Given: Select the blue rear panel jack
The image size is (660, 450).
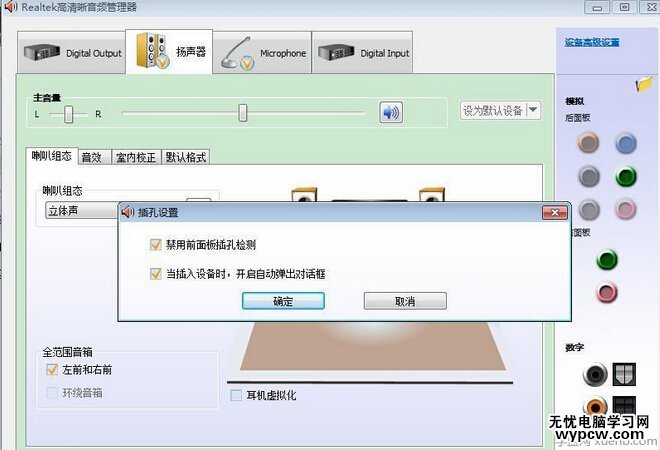Looking at the screenshot, I should click(626, 143).
